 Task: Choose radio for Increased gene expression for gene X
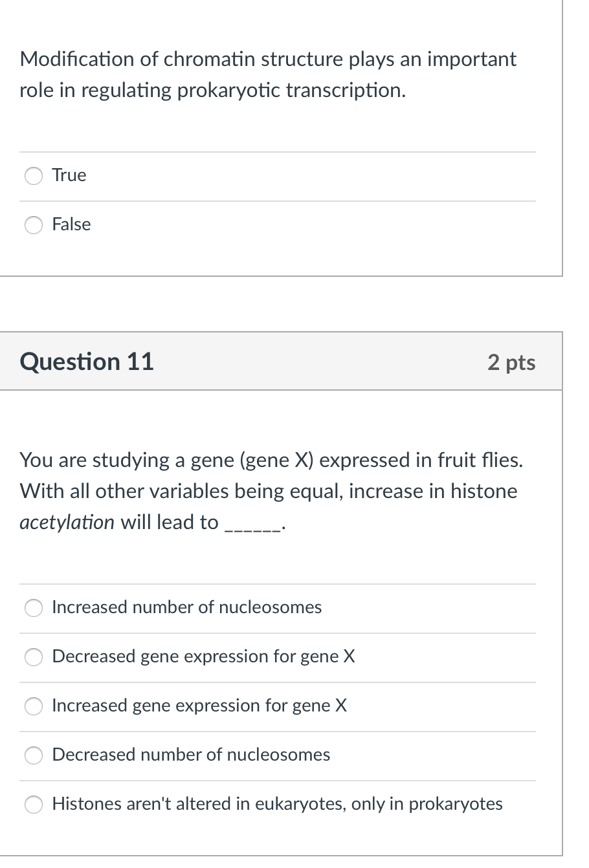coord(34,706)
